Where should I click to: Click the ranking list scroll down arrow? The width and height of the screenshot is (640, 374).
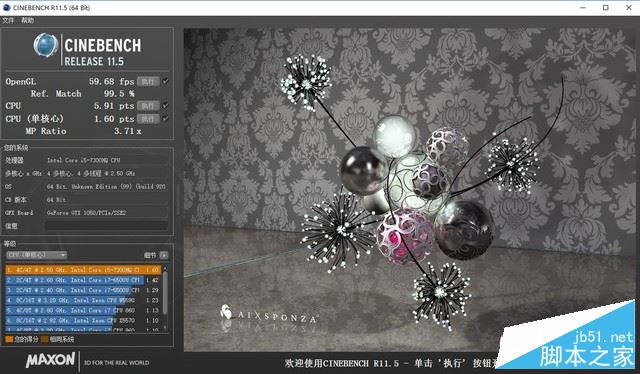click(165, 328)
